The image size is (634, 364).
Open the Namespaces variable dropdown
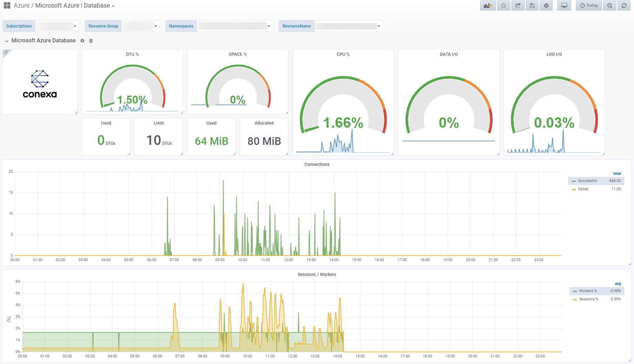point(235,26)
